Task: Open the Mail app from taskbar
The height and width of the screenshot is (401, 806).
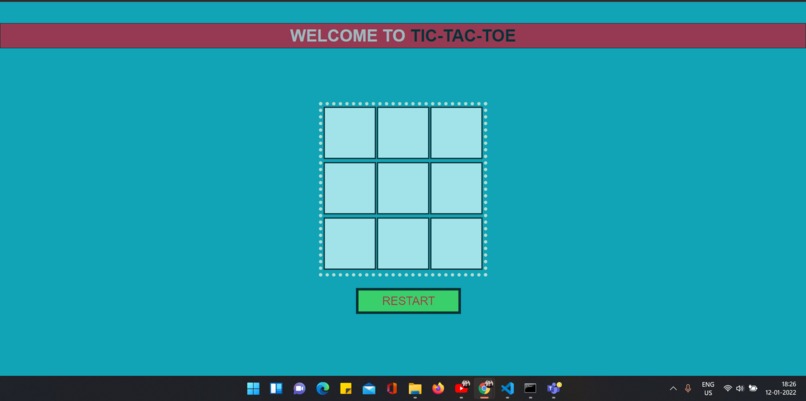Action: pyautogui.click(x=369, y=389)
